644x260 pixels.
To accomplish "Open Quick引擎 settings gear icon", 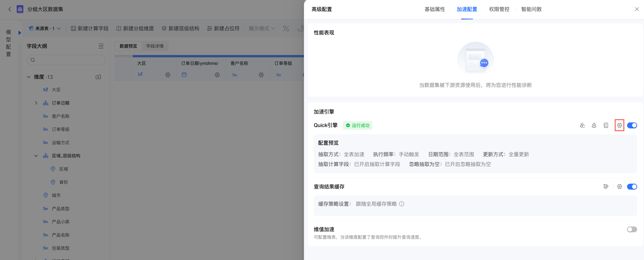I will point(619,125).
